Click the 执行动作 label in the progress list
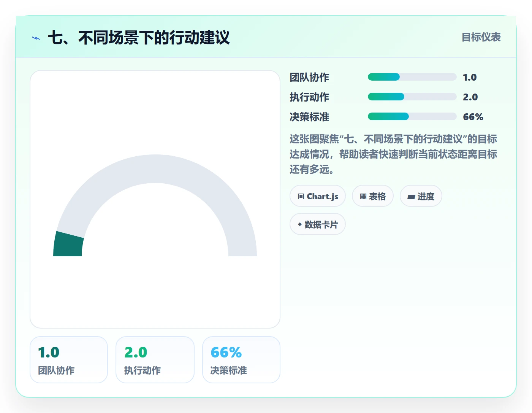Screen dimensions: 532x413 tap(309, 97)
